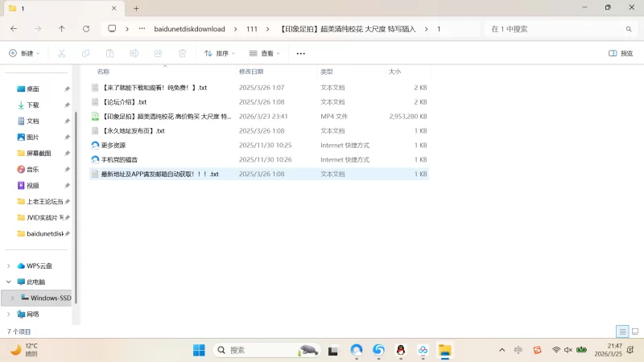
Task: Click the muted volume tray icon
Action: coord(568,350)
